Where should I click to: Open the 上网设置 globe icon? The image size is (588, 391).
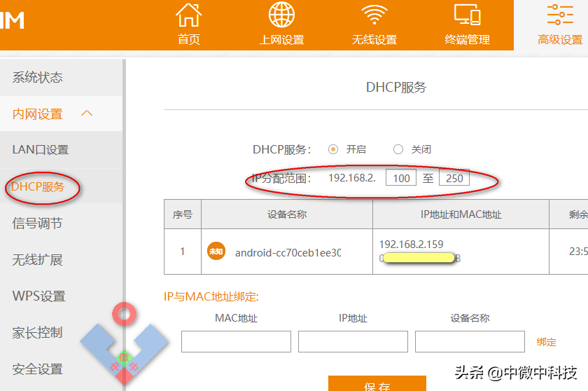click(281, 15)
